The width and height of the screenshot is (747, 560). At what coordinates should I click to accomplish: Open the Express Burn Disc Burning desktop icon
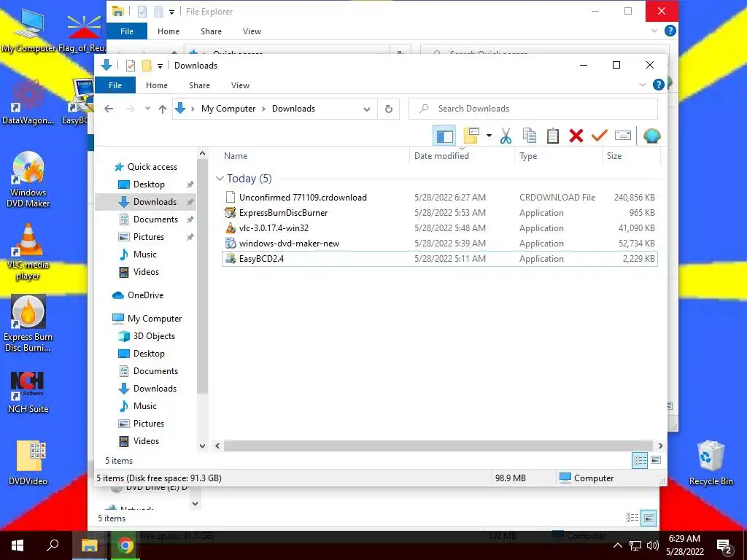pyautogui.click(x=28, y=324)
